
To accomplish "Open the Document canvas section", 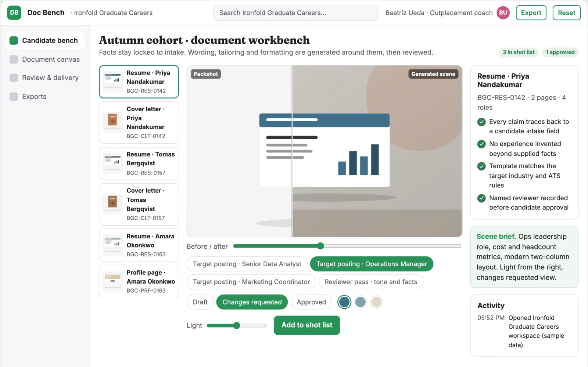I will 45,59.
